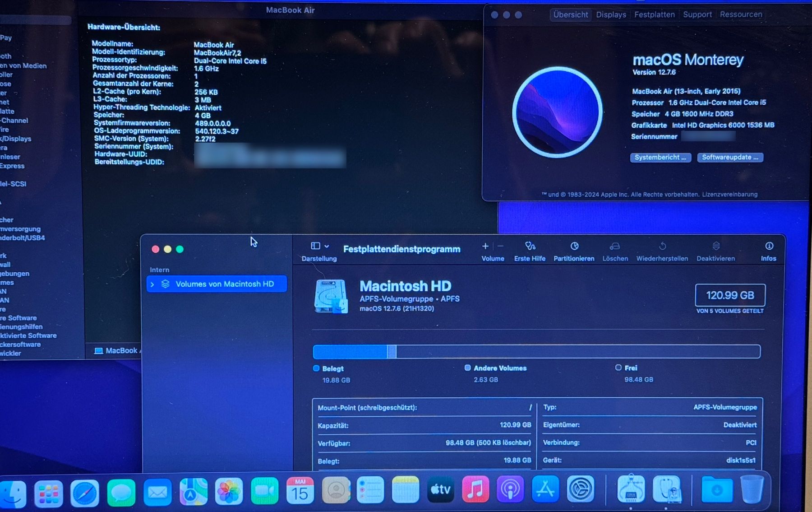Image resolution: width=812 pixels, height=512 pixels.
Task: Open Mail from the Dock
Action: click(x=157, y=492)
